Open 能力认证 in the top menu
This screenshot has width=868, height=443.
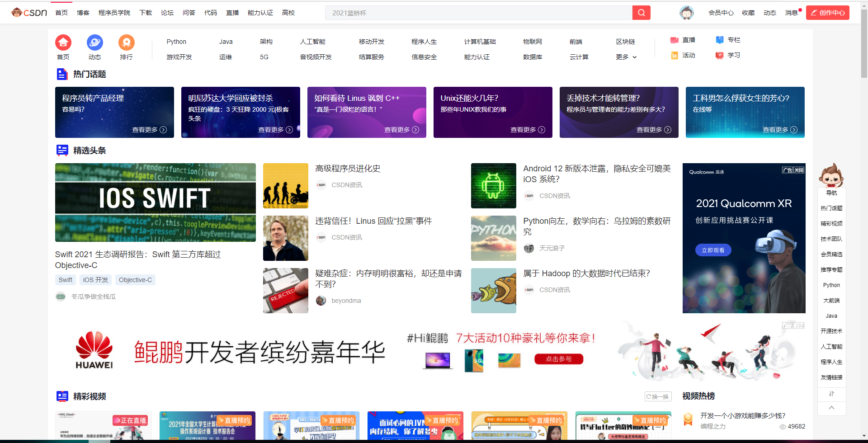point(260,13)
